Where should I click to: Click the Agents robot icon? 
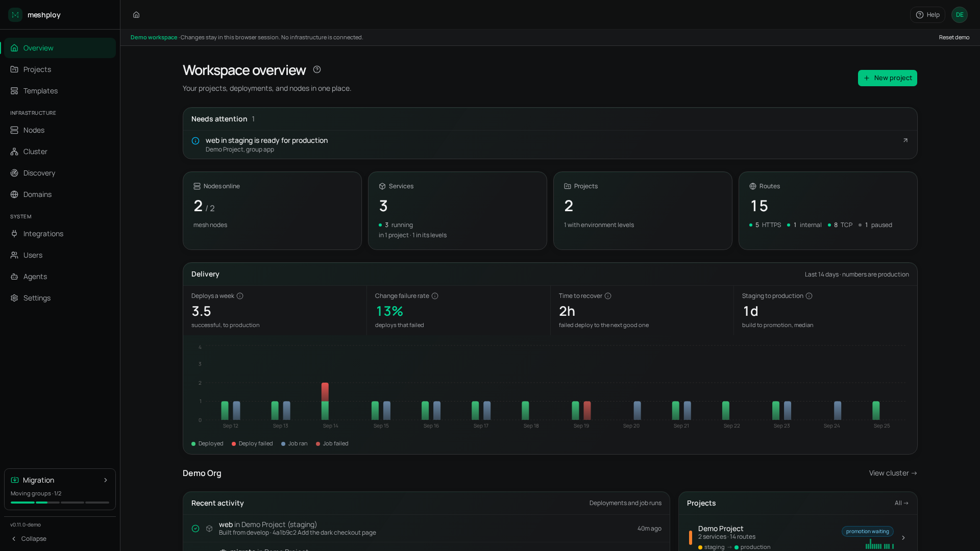(x=14, y=277)
